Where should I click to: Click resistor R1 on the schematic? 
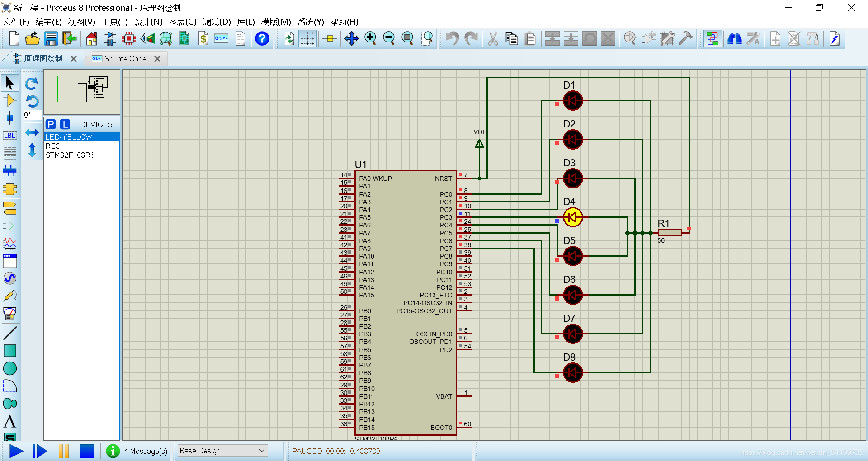[x=670, y=233]
